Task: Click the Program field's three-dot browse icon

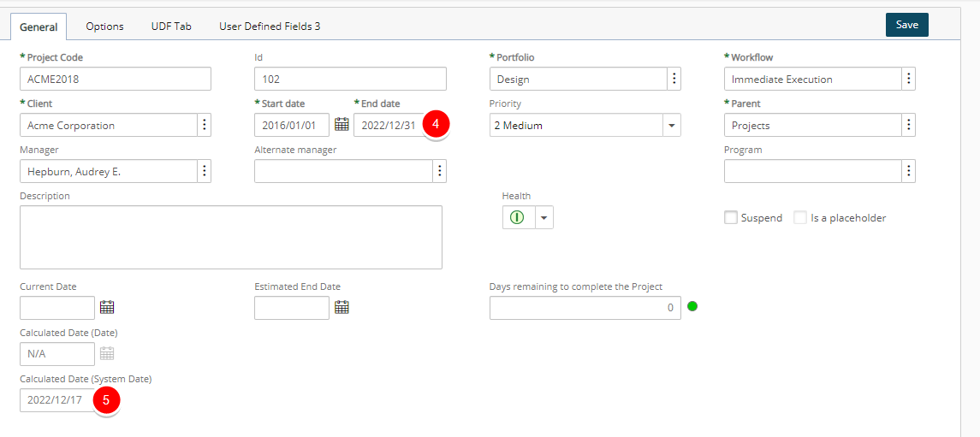Action: [x=909, y=171]
